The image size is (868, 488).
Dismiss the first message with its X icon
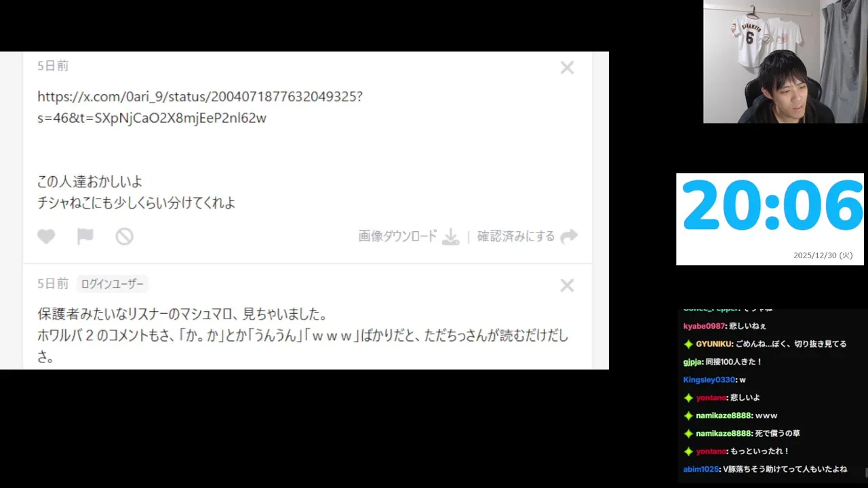coord(567,68)
